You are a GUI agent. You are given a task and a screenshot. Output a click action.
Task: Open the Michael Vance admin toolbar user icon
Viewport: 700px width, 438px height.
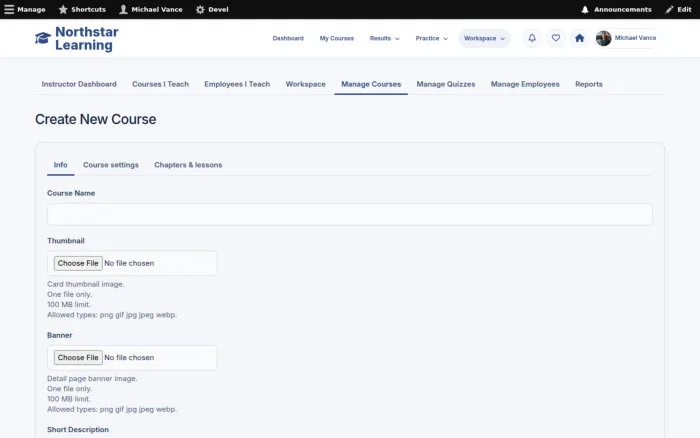point(123,9)
